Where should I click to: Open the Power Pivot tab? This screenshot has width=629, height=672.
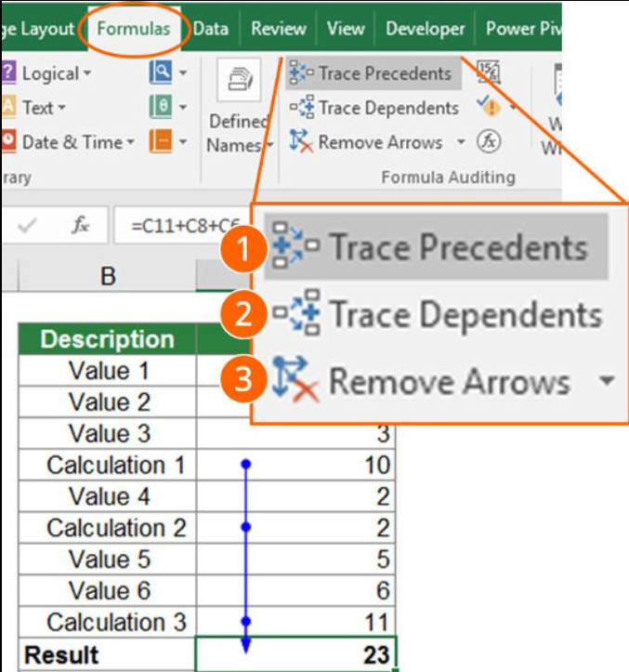coord(522,29)
